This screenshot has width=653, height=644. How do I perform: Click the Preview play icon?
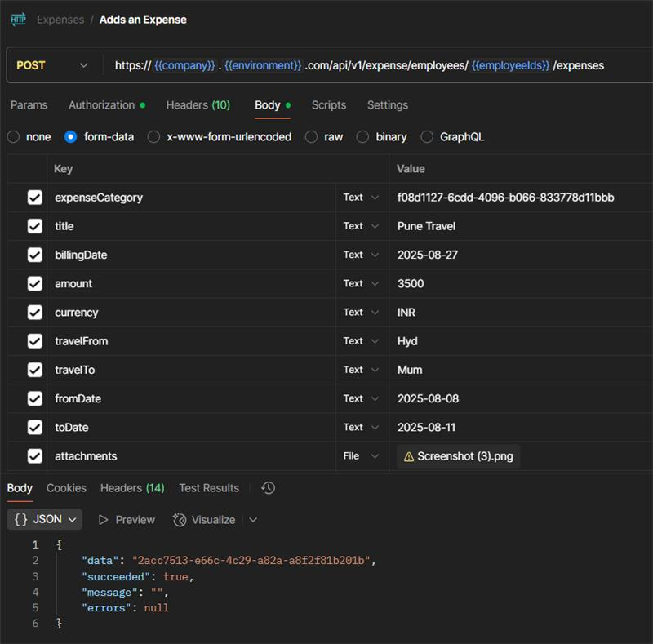pyautogui.click(x=104, y=520)
